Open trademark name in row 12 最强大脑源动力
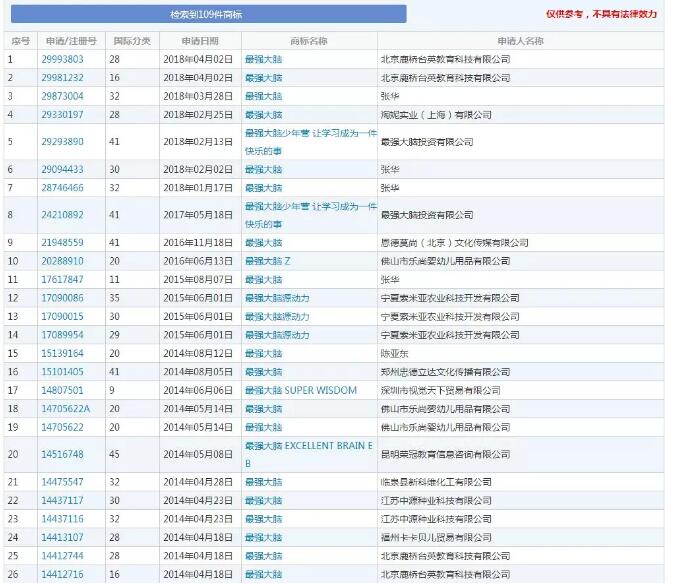676x584 pixels. [277, 298]
